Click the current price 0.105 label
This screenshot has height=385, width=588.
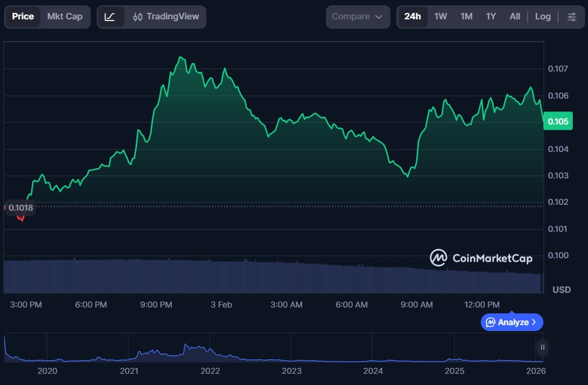coord(558,122)
